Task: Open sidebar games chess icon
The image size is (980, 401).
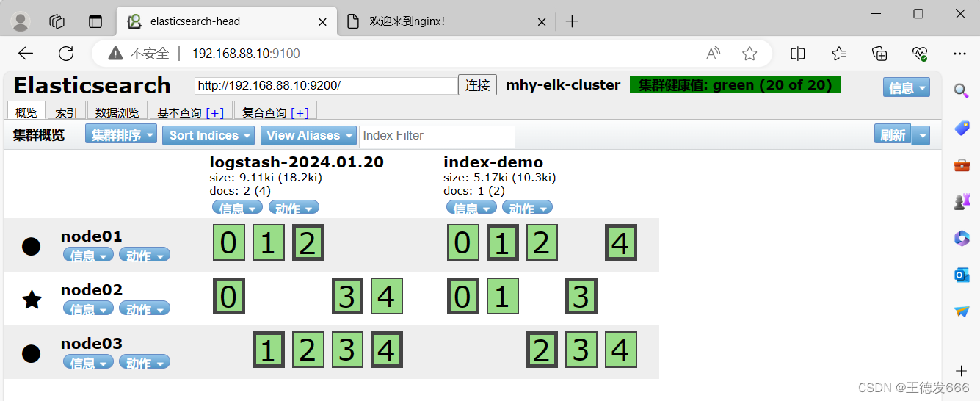Action: [962, 201]
